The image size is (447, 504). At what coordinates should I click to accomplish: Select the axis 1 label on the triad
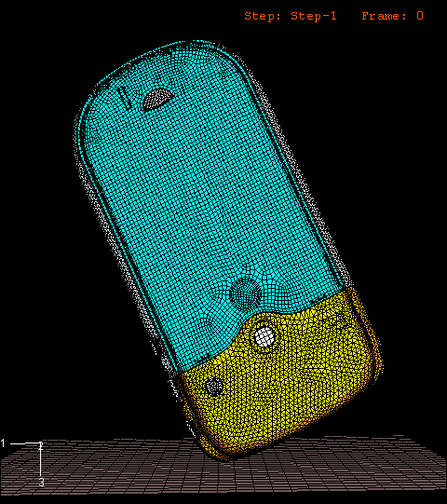[3, 443]
